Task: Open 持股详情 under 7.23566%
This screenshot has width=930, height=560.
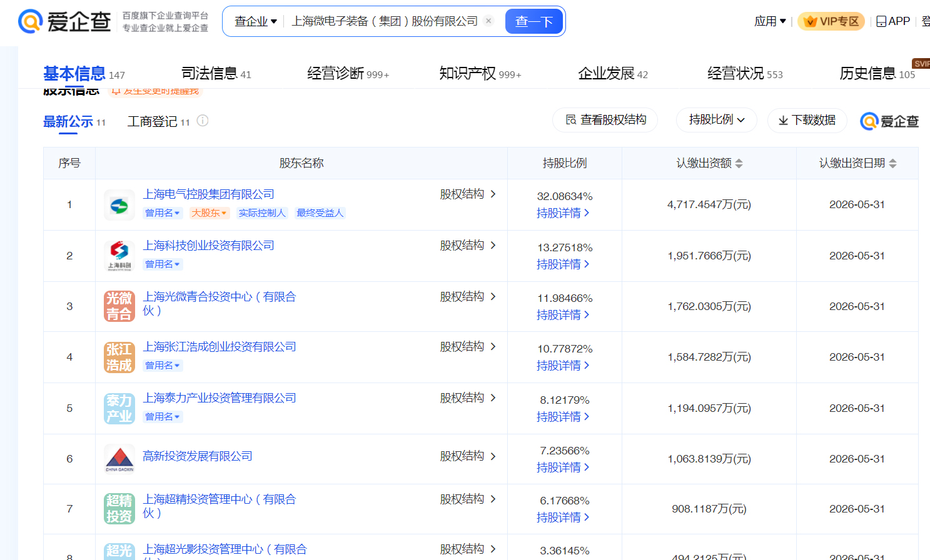Action: coord(563,467)
